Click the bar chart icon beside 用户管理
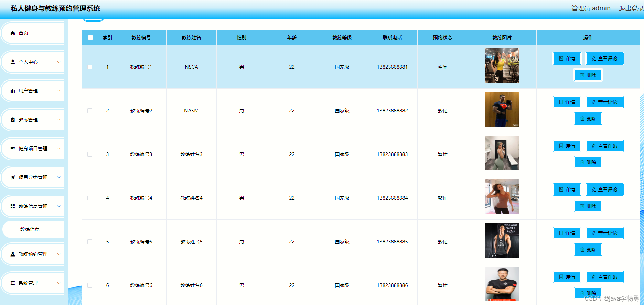The width and height of the screenshot is (644, 305). [13, 91]
